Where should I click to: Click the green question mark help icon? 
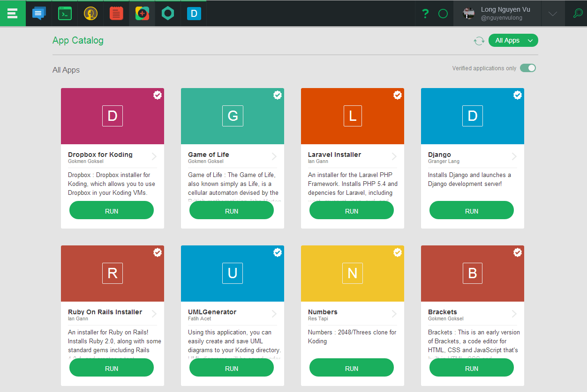[425, 14]
